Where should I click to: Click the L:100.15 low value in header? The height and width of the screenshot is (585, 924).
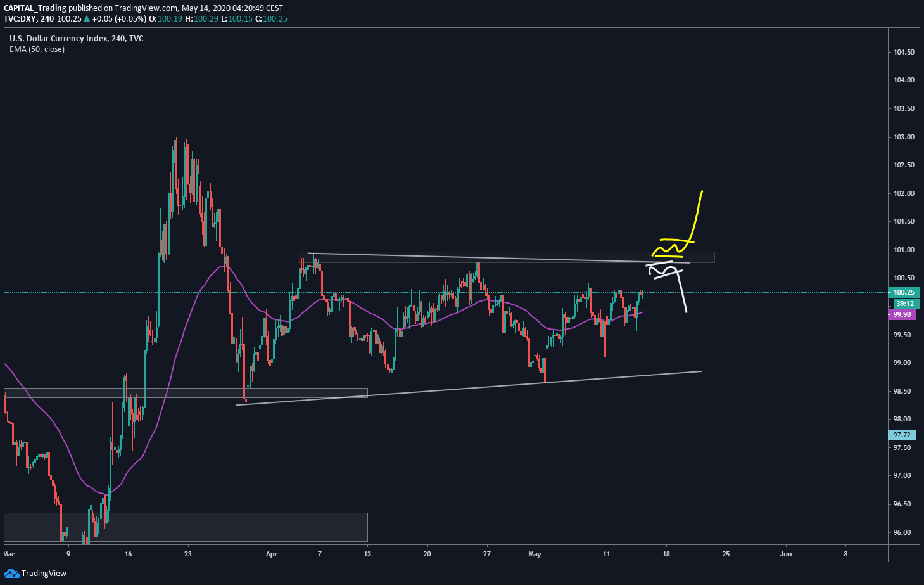point(236,18)
